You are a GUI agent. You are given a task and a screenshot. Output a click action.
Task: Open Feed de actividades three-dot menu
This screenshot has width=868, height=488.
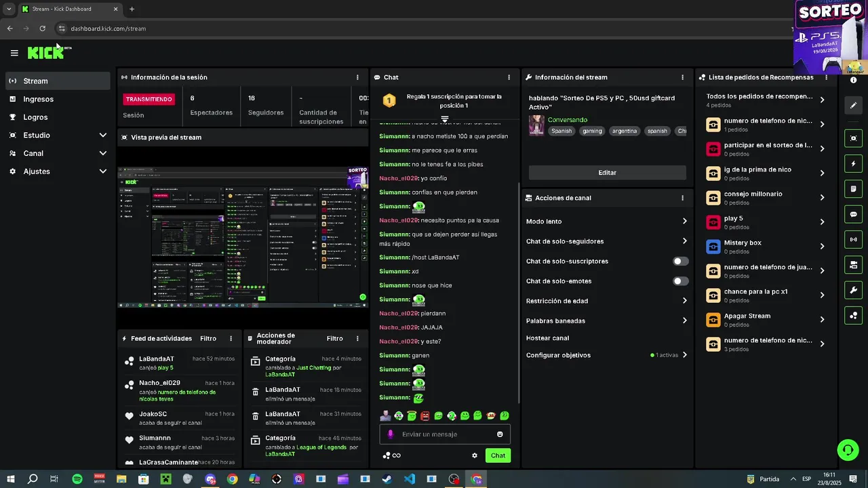point(231,338)
